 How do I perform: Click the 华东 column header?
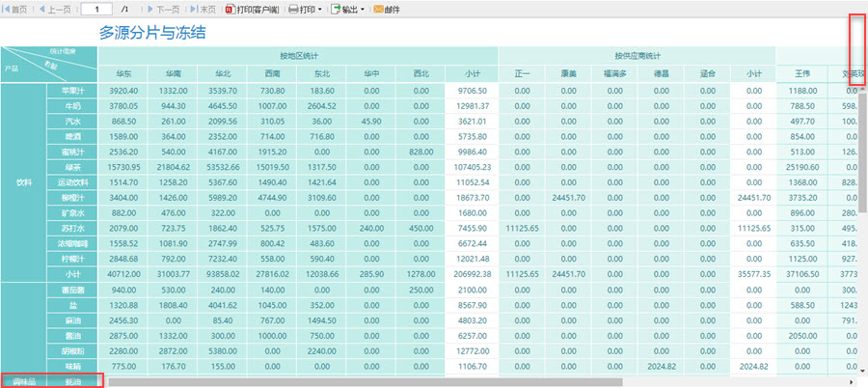pos(123,73)
